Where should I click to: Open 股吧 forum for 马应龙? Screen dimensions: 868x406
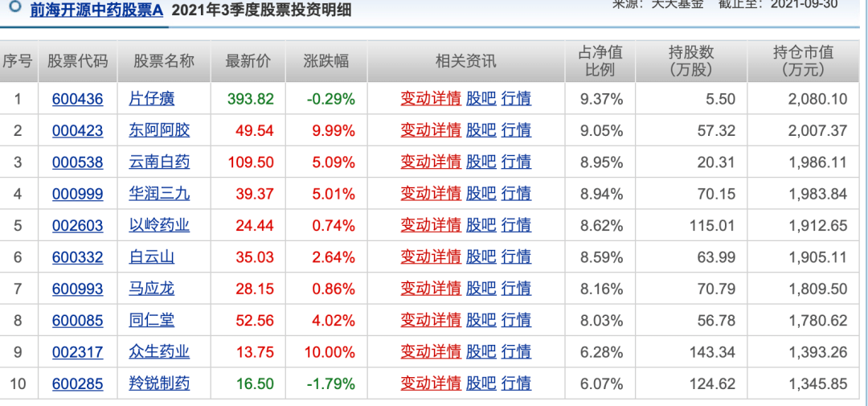(x=481, y=289)
